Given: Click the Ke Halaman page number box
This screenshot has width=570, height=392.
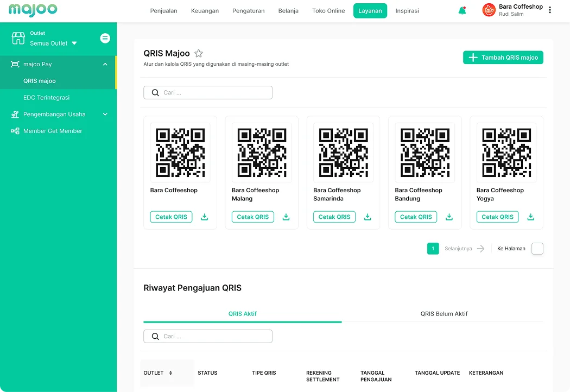Looking at the screenshot, I should (x=537, y=249).
